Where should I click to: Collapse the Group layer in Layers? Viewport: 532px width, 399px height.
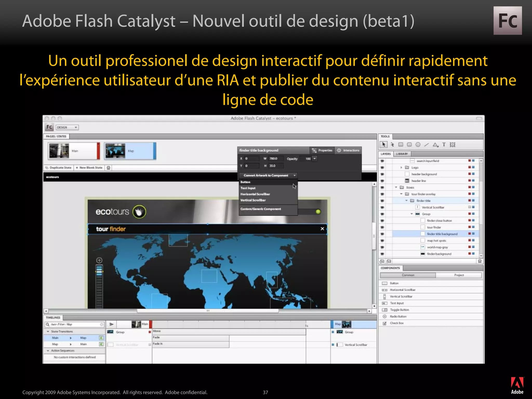[411, 214]
